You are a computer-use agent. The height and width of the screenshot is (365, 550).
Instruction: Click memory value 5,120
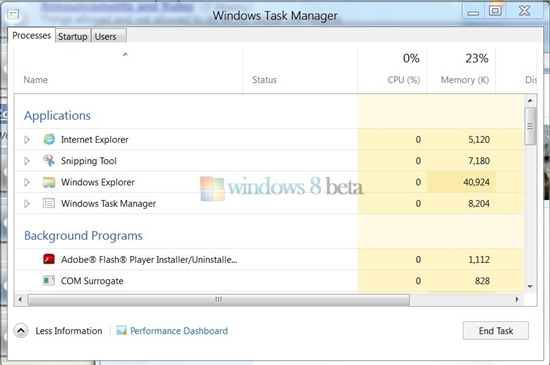tap(479, 140)
